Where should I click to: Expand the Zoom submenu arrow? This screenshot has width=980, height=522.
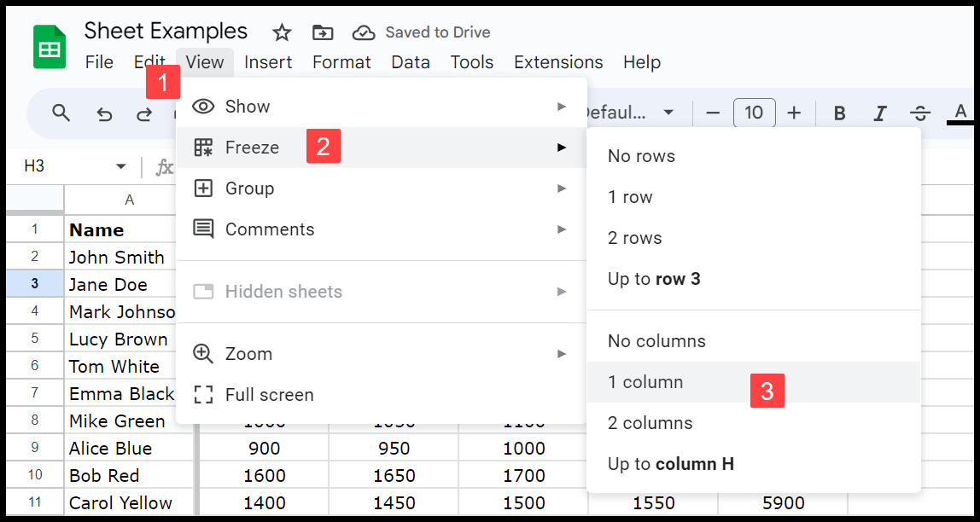[x=561, y=354]
